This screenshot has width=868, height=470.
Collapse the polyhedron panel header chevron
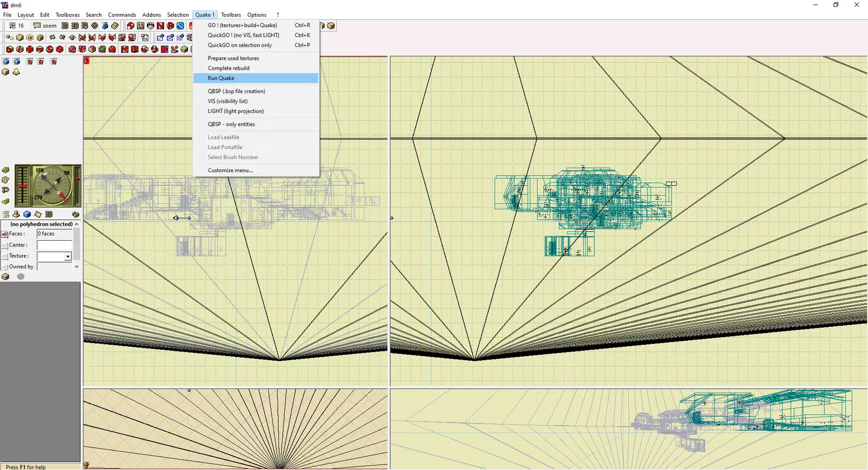pyautogui.click(x=77, y=224)
